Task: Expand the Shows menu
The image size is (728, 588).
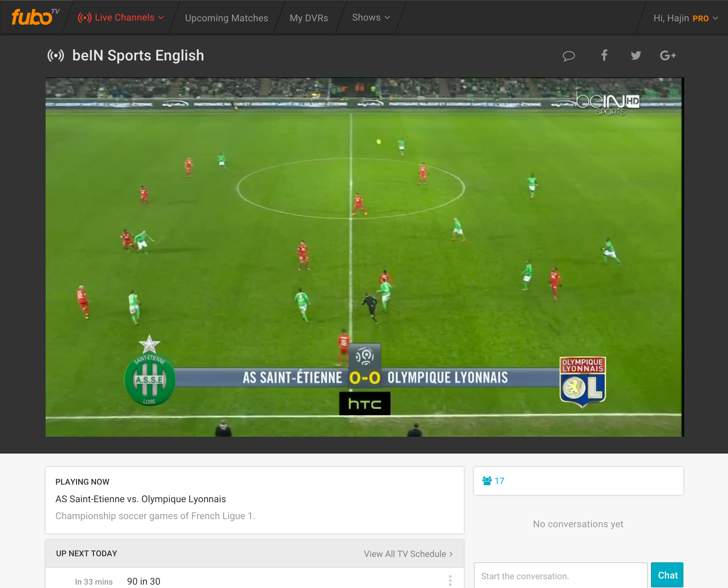Action: click(371, 18)
